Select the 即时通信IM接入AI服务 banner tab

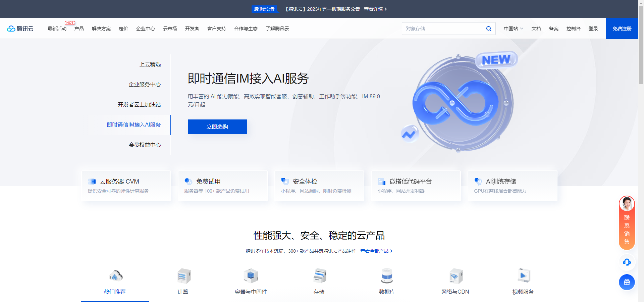[x=134, y=125]
